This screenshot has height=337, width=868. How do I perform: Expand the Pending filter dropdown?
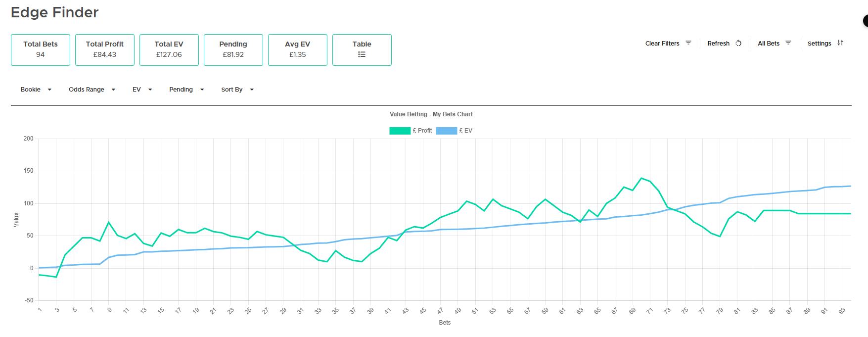tap(186, 90)
